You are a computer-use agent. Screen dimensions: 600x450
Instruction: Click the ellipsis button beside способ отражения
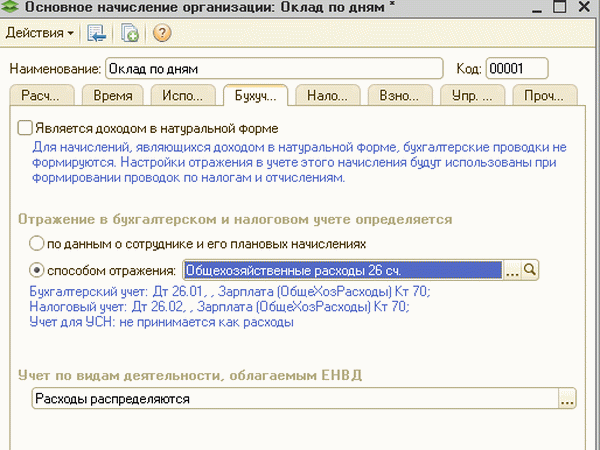pos(512,269)
